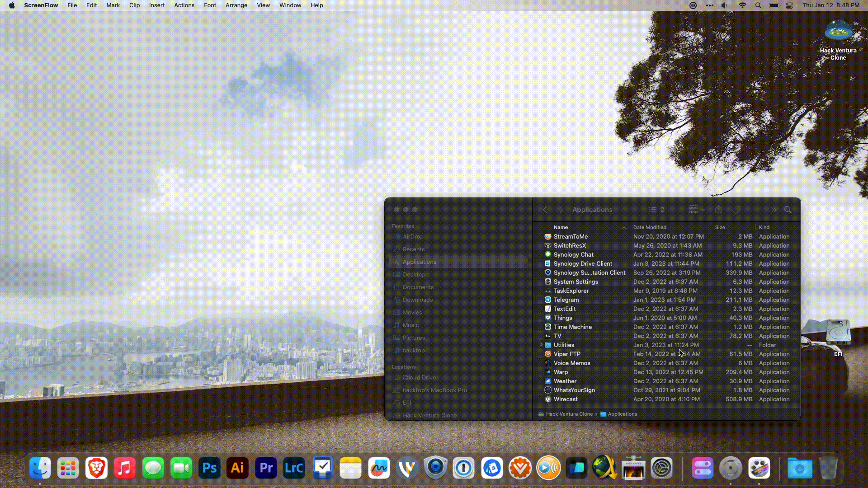Open Finder list view switcher
Screen dimensions: 868x488
click(657, 210)
